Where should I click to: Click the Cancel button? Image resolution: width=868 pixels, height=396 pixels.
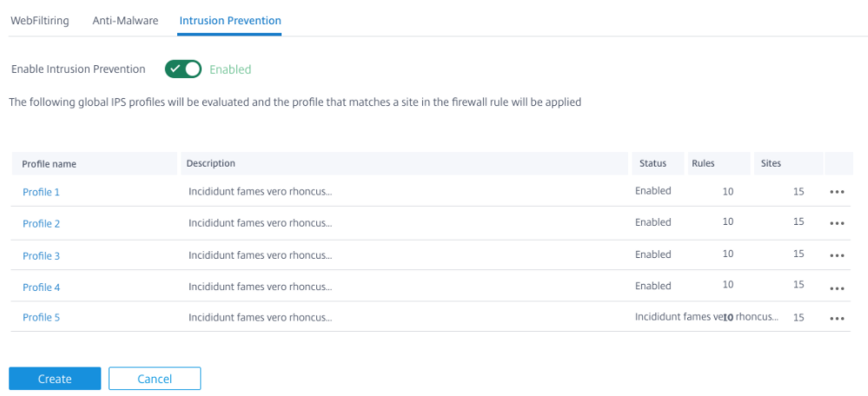pos(155,379)
